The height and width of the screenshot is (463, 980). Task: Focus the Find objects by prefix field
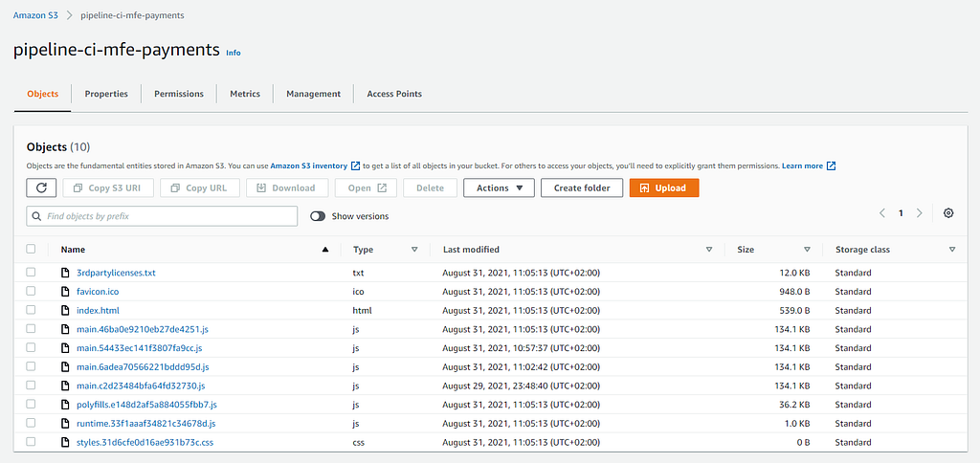pos(162,216)
